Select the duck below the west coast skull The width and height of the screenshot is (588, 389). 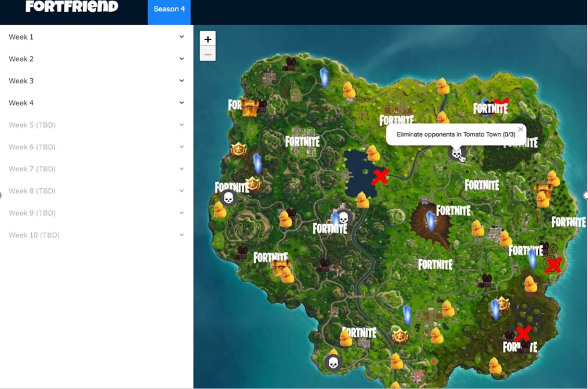tap(220, 210)
